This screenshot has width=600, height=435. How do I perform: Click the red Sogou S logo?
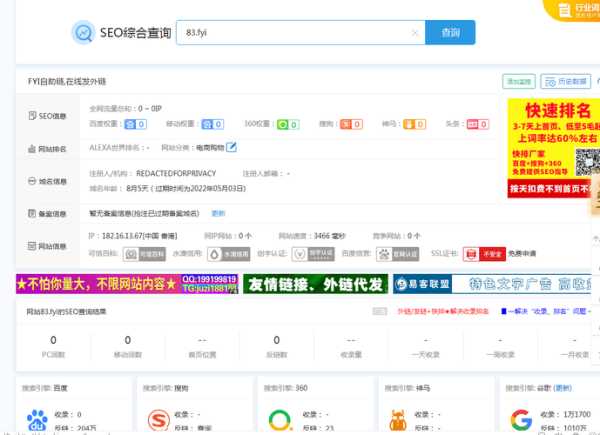click(x=159, y=420)
